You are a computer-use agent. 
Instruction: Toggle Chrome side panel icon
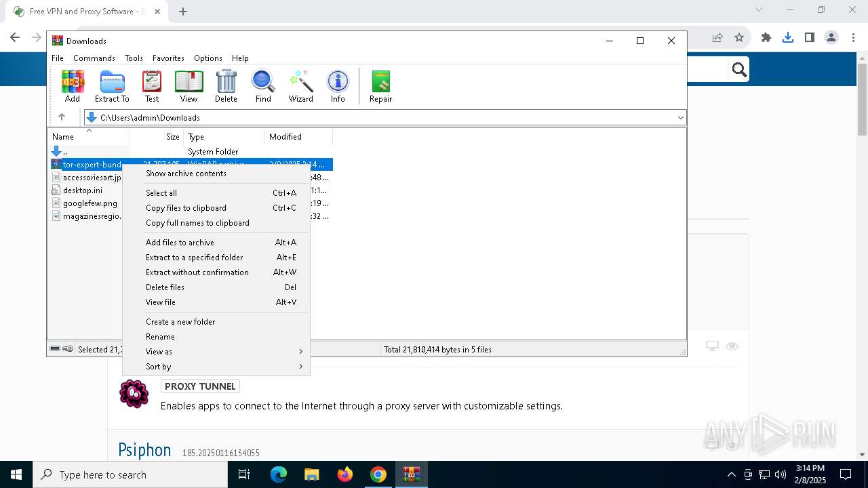pyautogui.click(x=810, y=38)
